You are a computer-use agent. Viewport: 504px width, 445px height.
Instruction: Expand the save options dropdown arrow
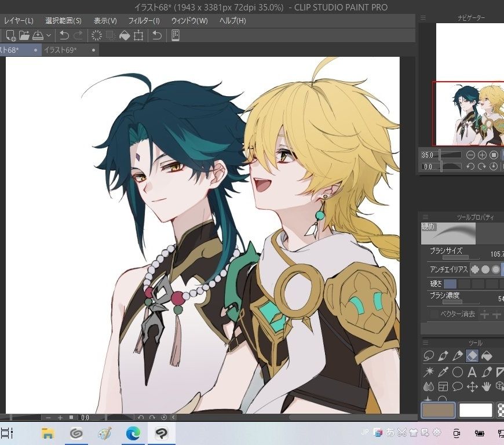[49, 35]
